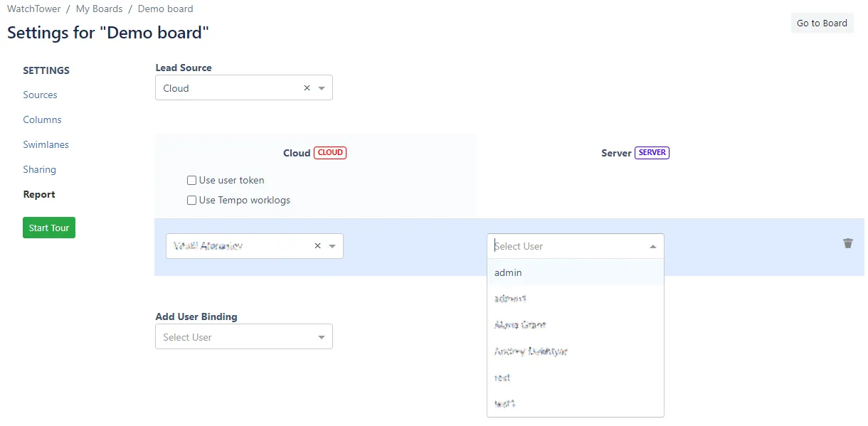868x426 pixels.
Task: Open Sources settings section
Action: (x=40, y=95)
